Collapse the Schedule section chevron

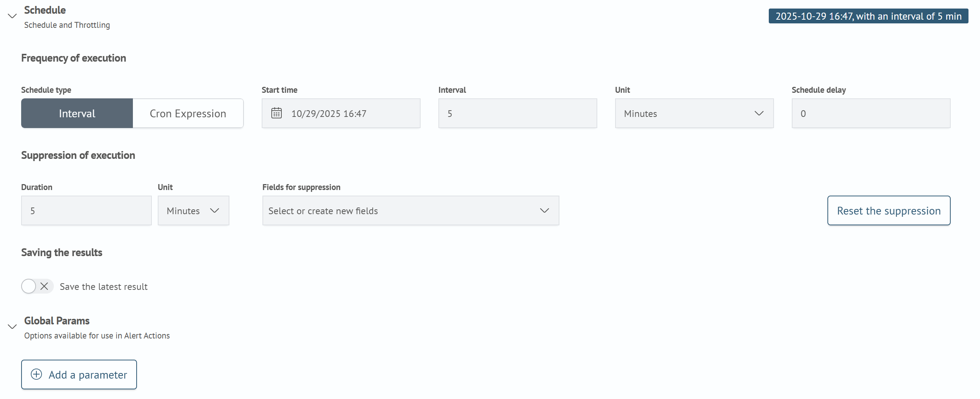(12, 16)
